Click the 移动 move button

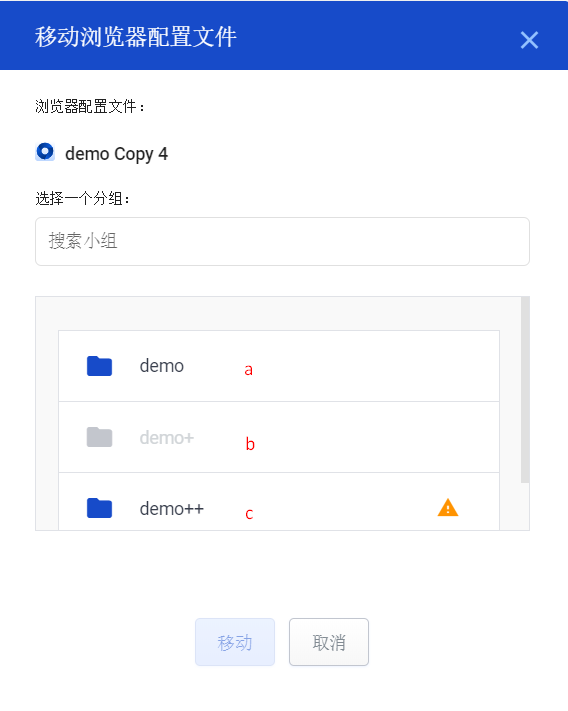point(235,642)
